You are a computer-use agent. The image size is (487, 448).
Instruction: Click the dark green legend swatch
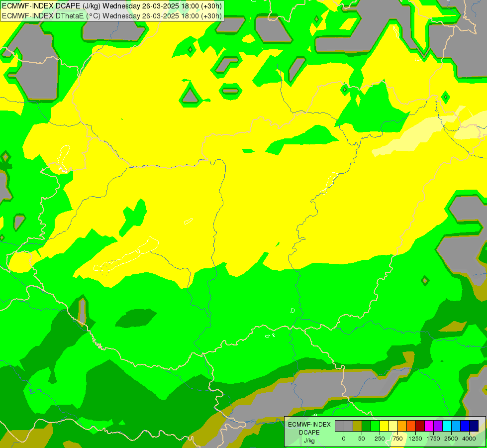tap(366, 426)
